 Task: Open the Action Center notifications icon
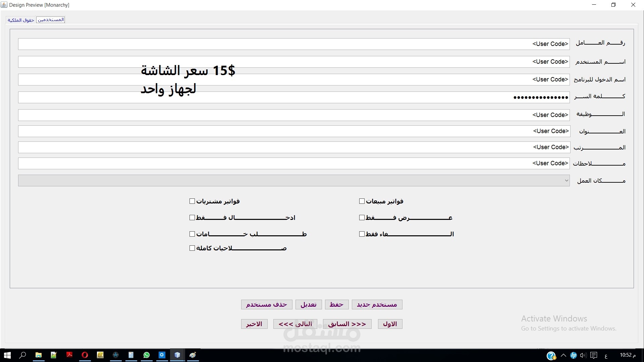pyautogui.click(x=594, y=355)
